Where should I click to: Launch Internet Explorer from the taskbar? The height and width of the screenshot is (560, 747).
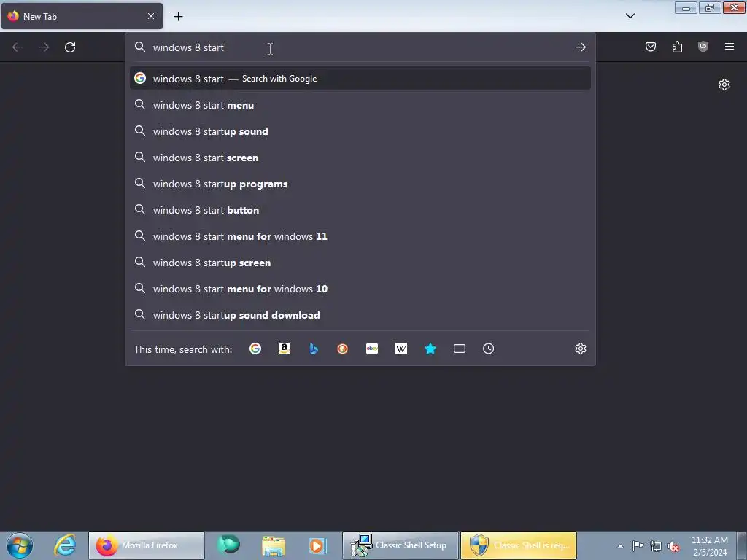coord(64,545)
